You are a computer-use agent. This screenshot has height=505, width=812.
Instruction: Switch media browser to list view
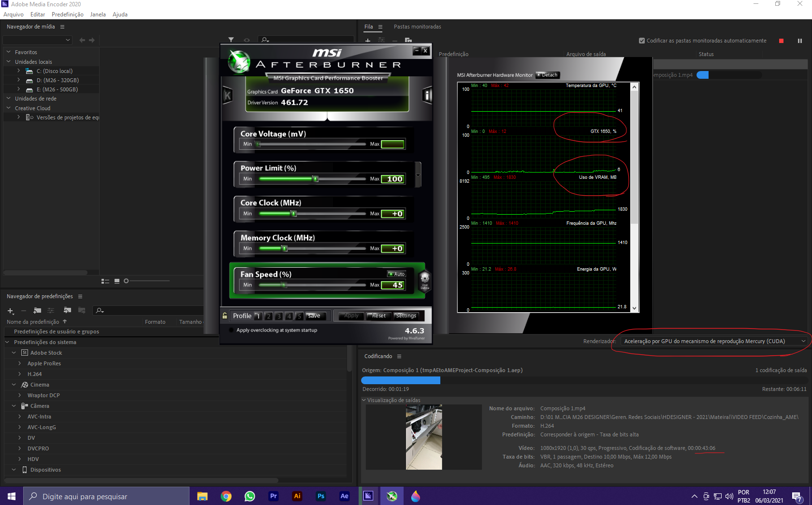[105, 281]
